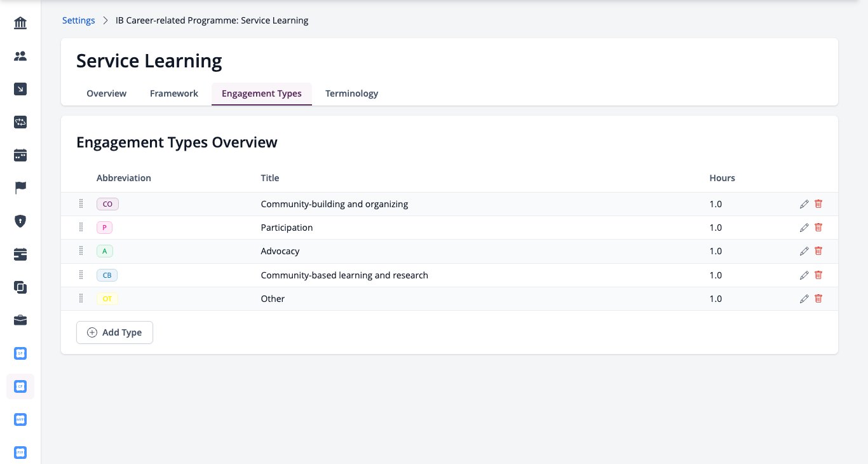Open the shield lock icon in sidebar

(x=20, y=221)
